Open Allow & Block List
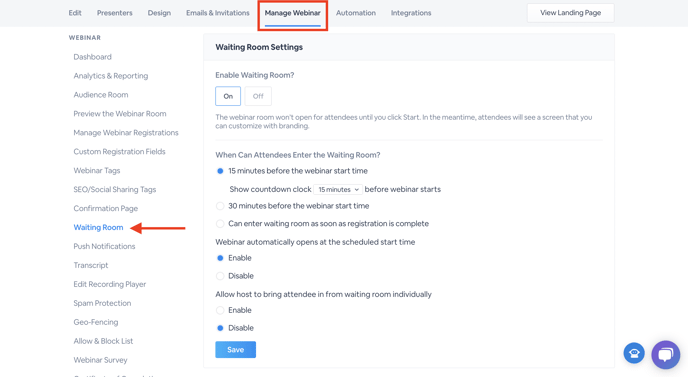Screen dimensions: 688x377 tap(103, 341)
